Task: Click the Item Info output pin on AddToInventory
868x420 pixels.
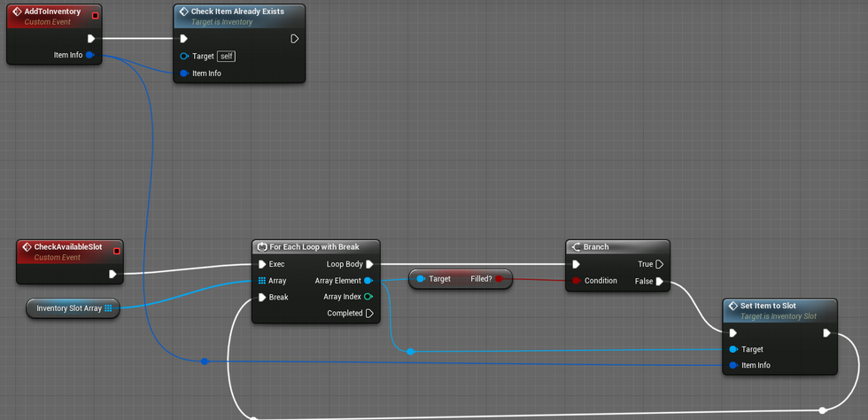Action: (89, 55)
